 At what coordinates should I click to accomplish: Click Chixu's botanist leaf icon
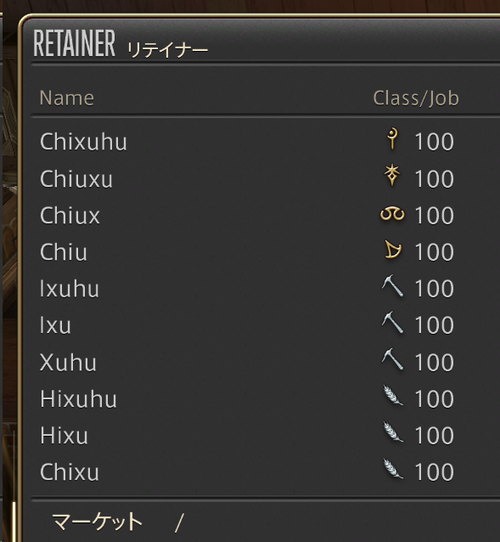pyautogui.click(x=393, y=469)
